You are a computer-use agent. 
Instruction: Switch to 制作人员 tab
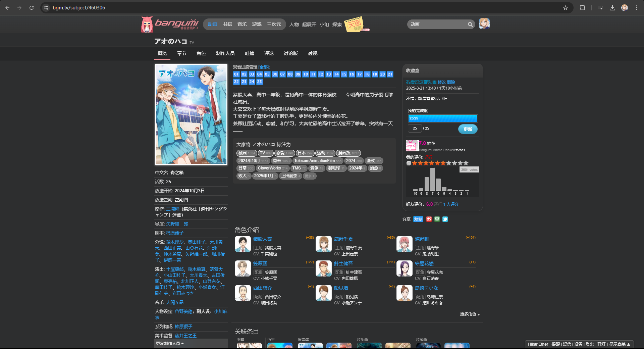pos(225,53)
